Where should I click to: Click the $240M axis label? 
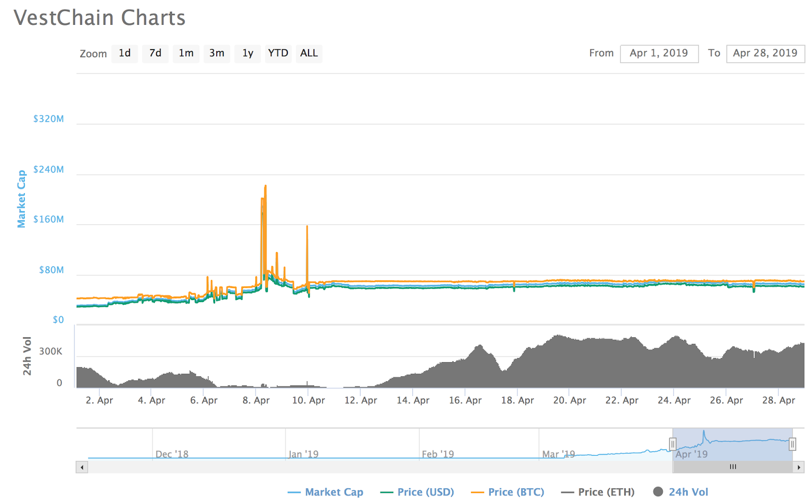49,169
